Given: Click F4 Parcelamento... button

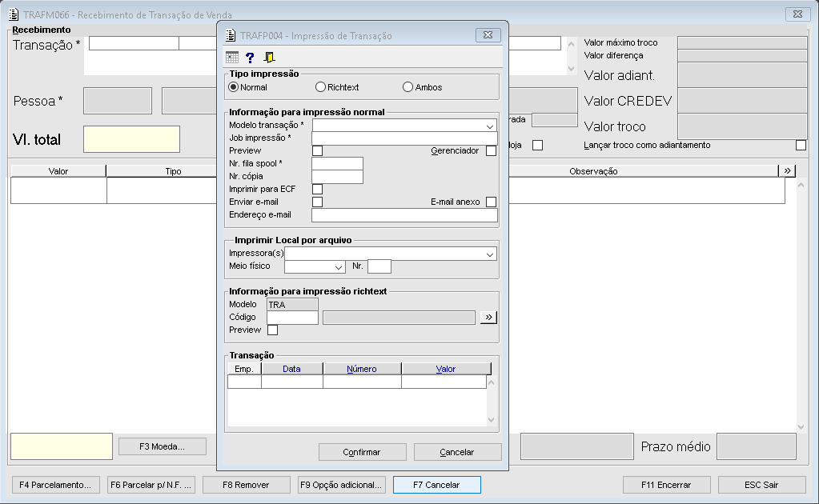Looking at the screenshot, I should 55,485.
